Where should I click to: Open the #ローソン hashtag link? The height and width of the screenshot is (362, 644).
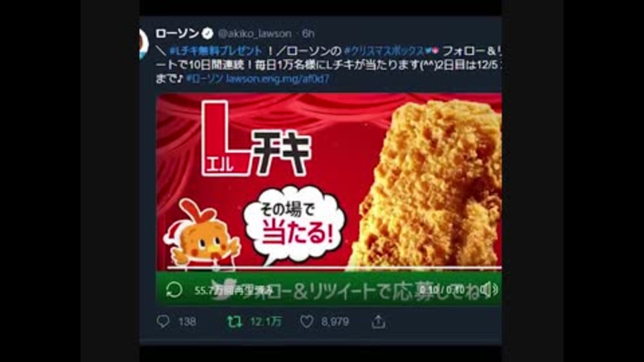pos(205,78)
